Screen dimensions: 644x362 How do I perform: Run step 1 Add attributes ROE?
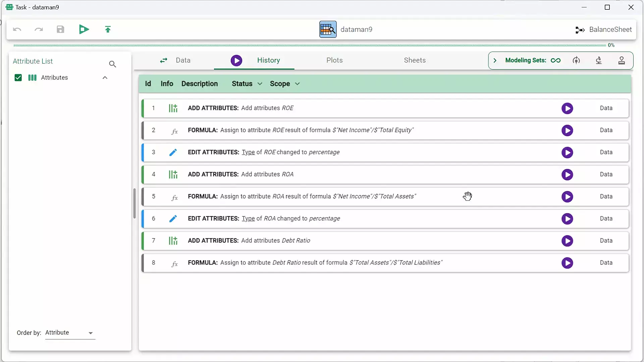567,108
